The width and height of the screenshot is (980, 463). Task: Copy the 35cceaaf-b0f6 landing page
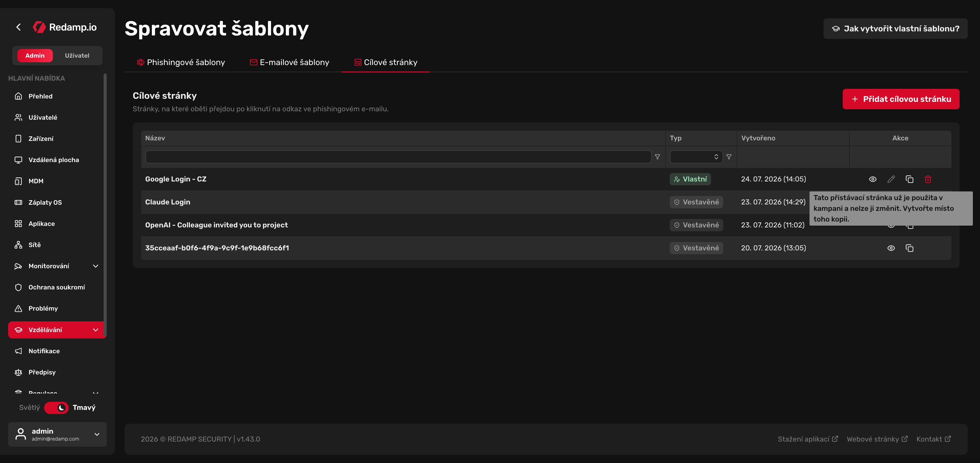tap(910, 248)
